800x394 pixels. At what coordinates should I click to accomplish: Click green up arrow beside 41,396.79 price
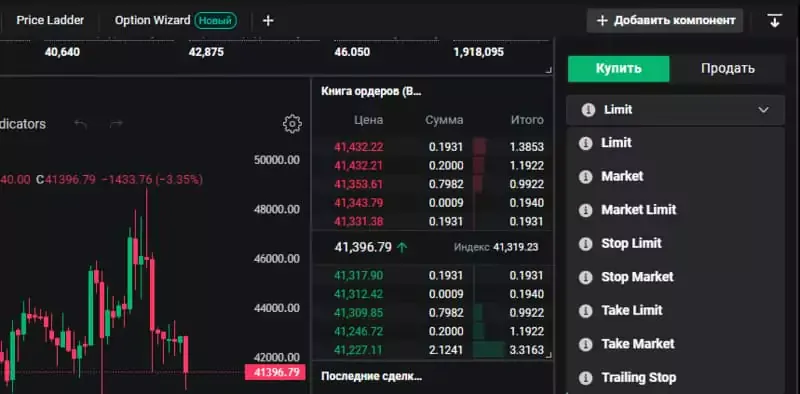tap(402, 248)
